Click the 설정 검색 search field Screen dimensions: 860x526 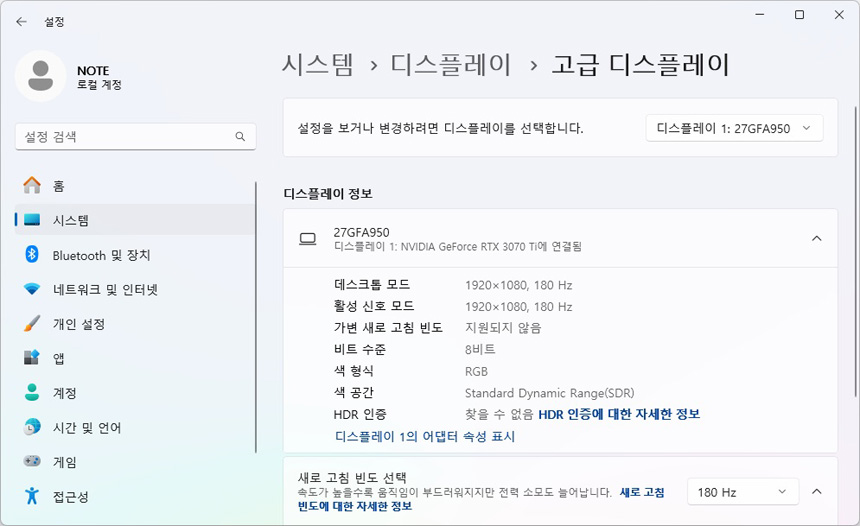[125, 137]
